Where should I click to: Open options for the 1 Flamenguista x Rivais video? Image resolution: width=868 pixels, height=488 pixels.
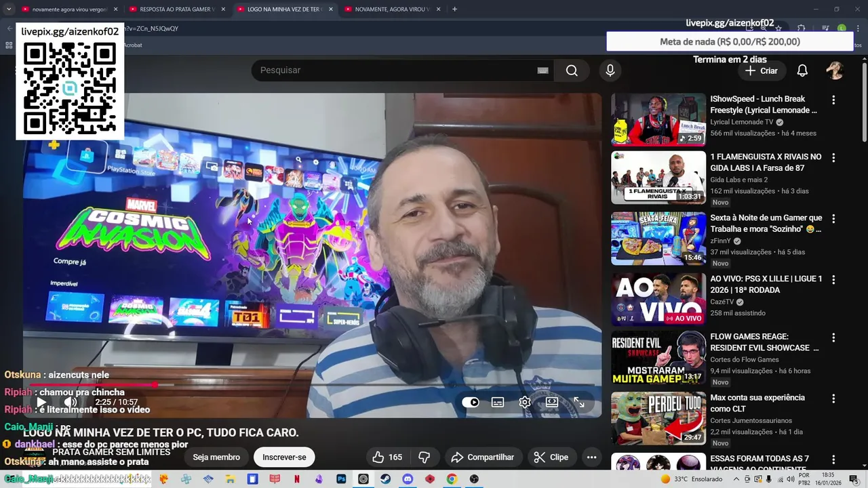(833, 157)
